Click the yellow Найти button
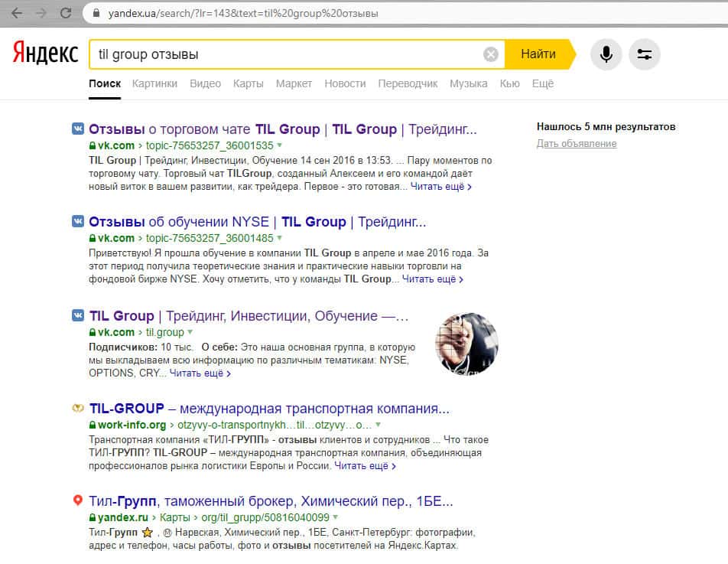 tap(540, 54)
